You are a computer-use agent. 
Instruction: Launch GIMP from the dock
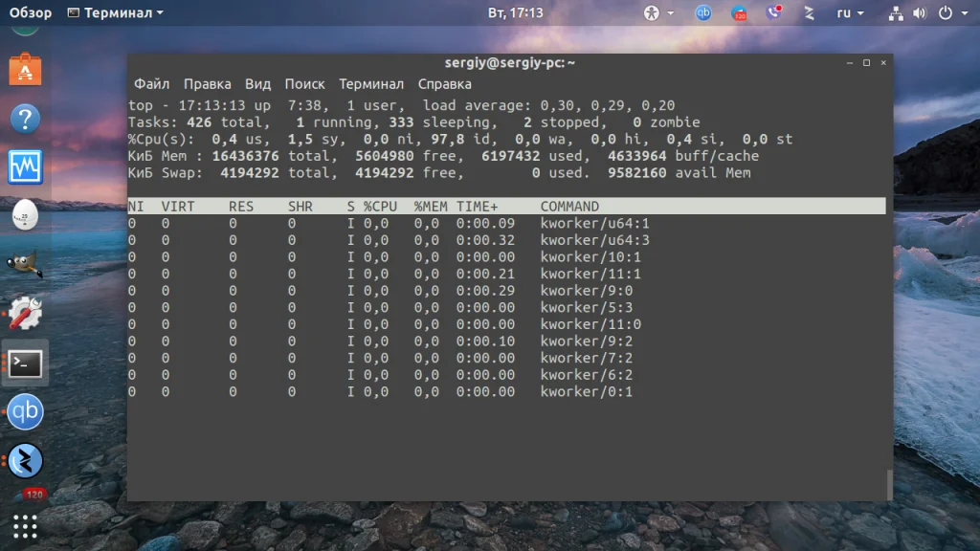[25, 265]
